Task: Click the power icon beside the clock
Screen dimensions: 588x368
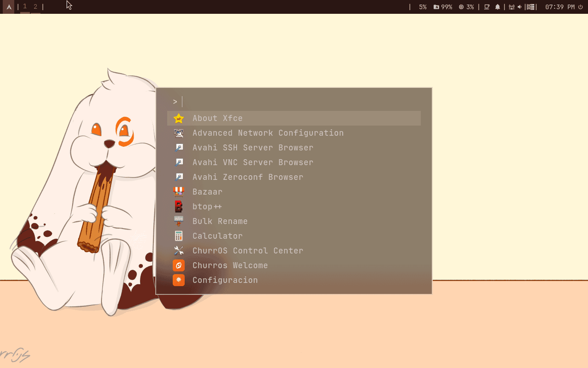Action: (x=581, y=7)
